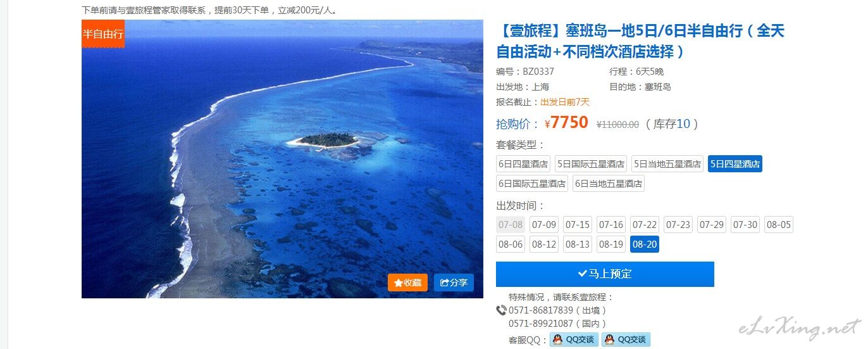The height and width of the screenshot is (349, 868).
Task: Click the 分享 share button
Action: click(454, 282)
